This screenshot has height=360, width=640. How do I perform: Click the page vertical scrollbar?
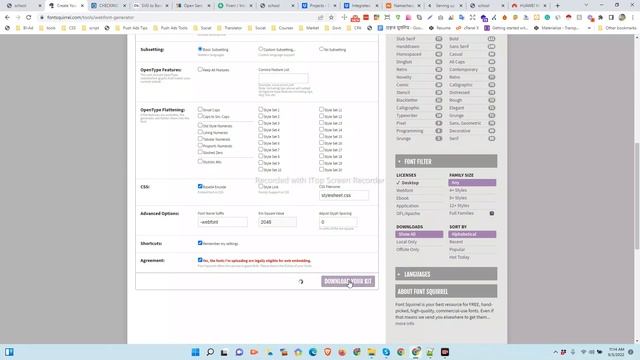pyautogui.click(x=637, y=196)
